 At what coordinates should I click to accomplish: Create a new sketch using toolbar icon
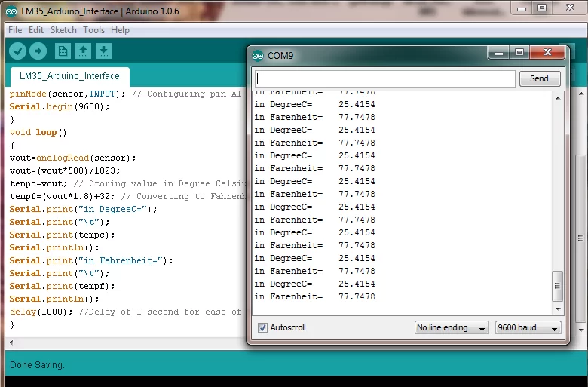pos(63,51)
